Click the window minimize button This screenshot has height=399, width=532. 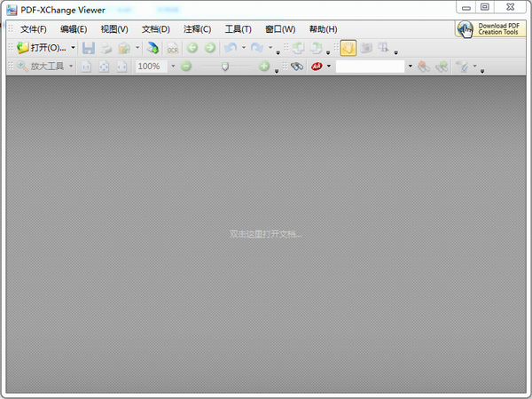(x=466, y=7)
